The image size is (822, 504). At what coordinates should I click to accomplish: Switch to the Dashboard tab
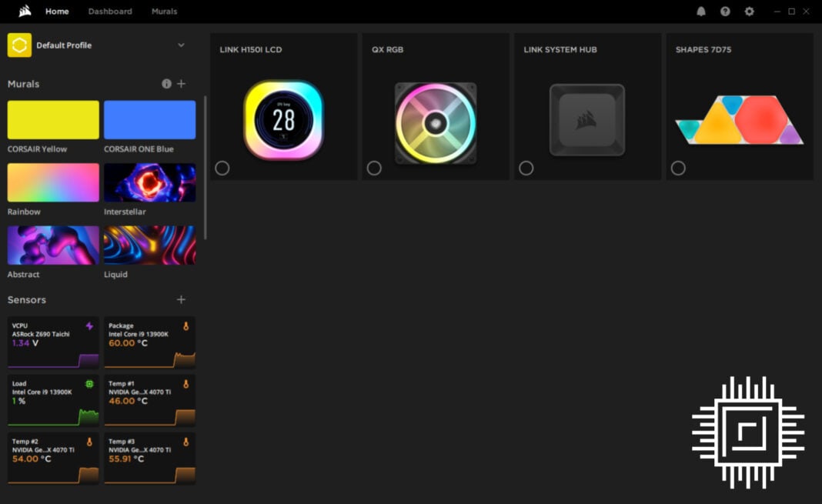[110, 12]
